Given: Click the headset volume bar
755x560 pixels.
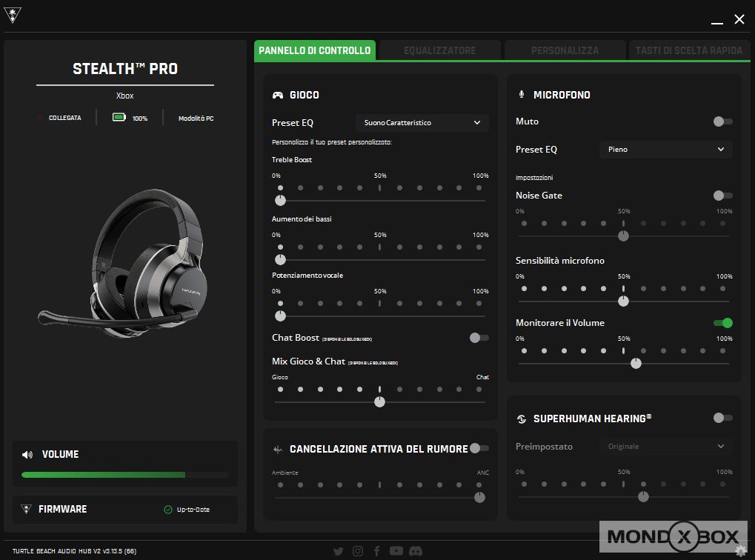Looking at the screenshot, I should click(124, 475).
